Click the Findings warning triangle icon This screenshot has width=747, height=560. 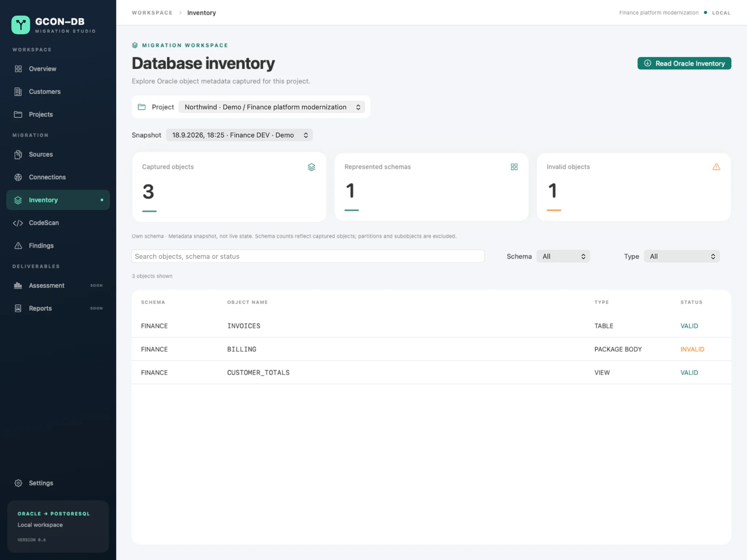pyautogui.click(x=18, y=246)
